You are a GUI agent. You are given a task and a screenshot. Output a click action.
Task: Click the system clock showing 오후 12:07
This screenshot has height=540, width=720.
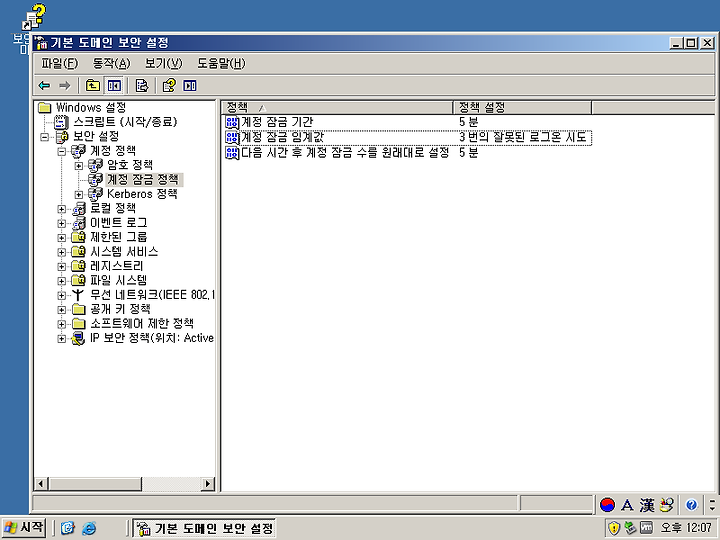686,528
